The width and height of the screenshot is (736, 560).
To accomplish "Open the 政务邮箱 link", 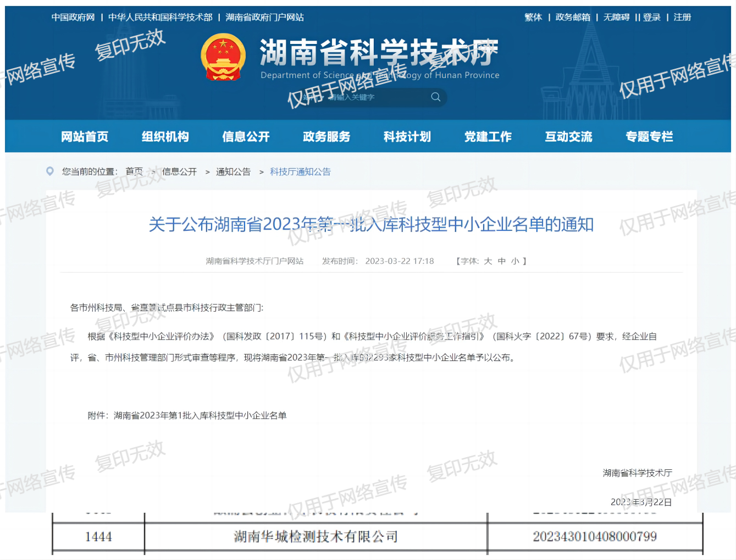I will pos(573,18).
